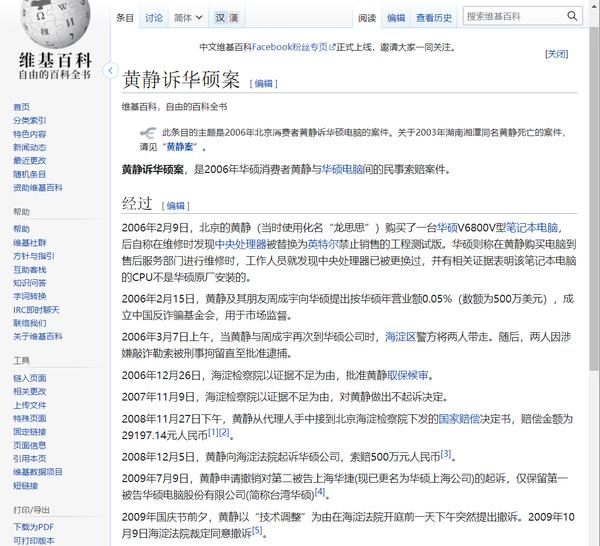Switch to the 条目 tab

point(125,18)
